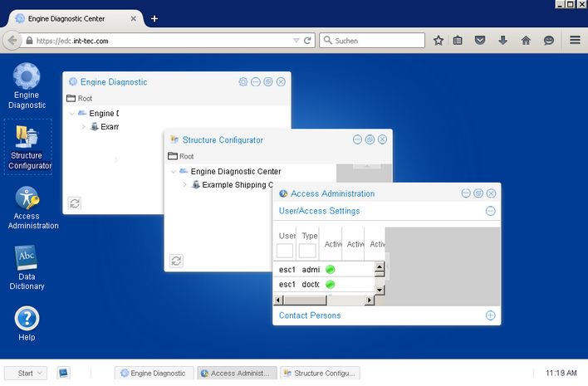Toggle green active status for esc1 admi row

[x=331, y=270]
